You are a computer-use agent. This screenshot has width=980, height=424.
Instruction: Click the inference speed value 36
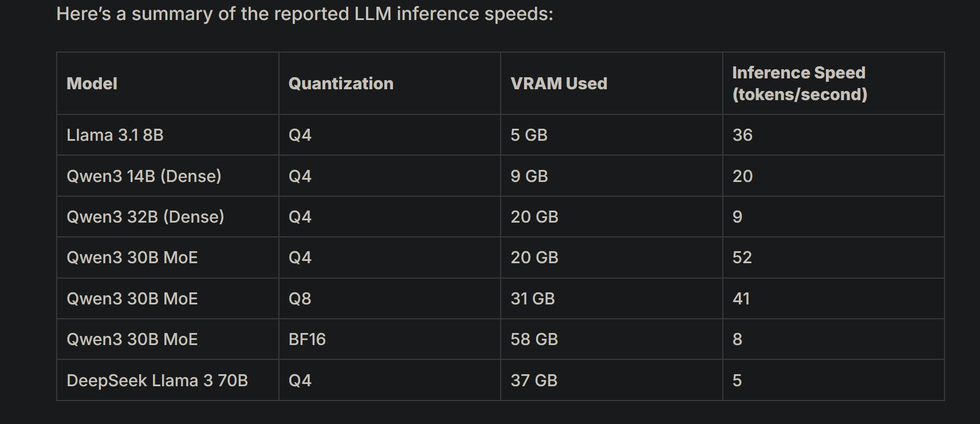pyautogui.click(x=742, y=135)
